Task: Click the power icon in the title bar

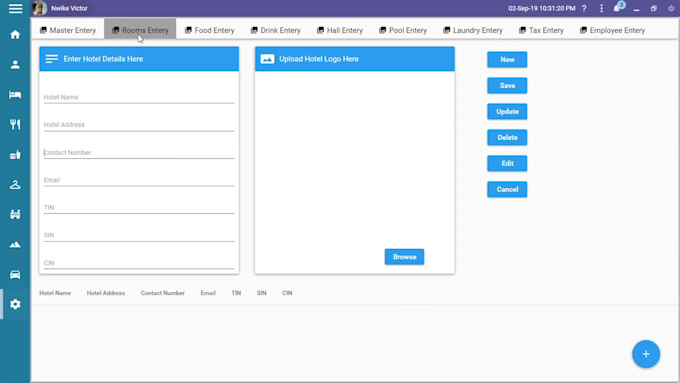Action: [671, 8]
